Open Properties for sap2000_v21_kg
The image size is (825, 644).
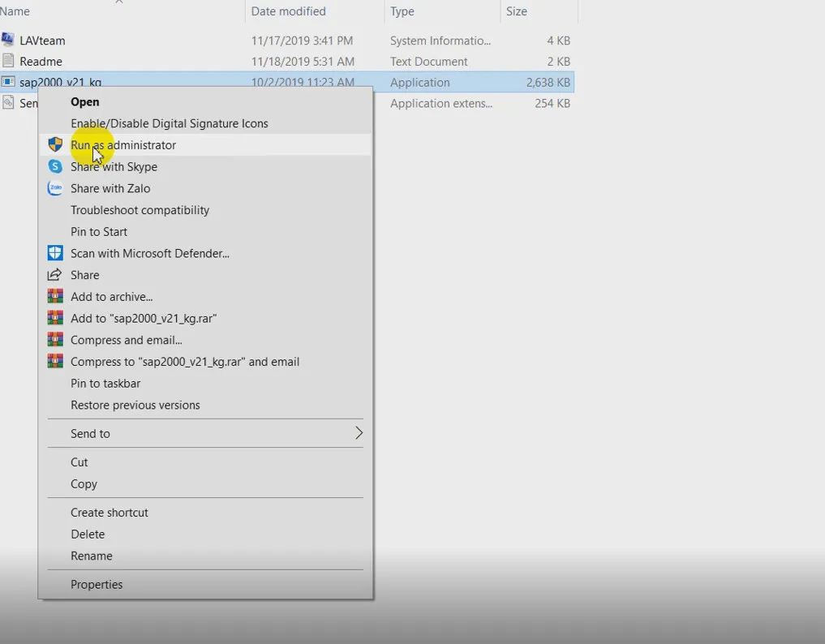pyautogui.click(x=97, y=584)
